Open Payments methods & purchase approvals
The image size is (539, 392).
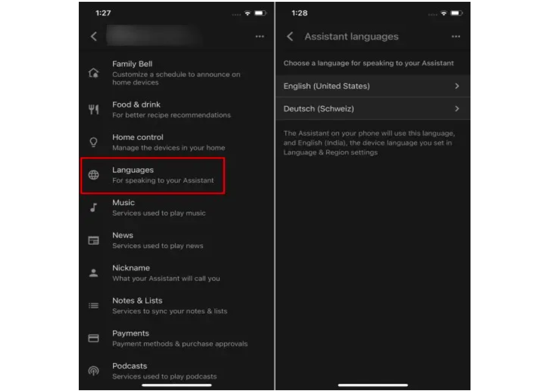[x=176, y=338]
